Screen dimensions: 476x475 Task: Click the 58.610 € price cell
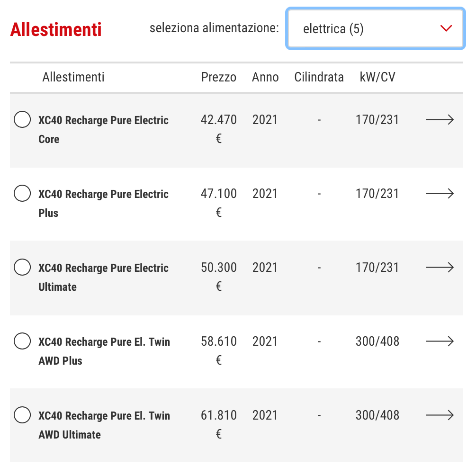218,350
